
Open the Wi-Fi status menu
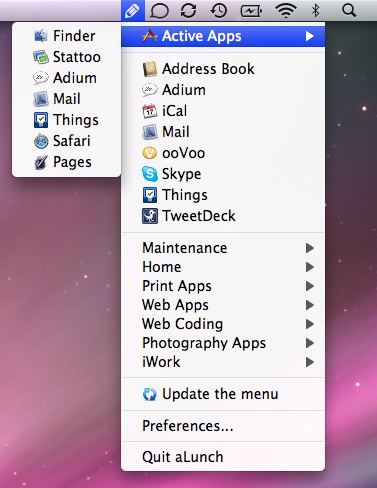pos(286,11)
